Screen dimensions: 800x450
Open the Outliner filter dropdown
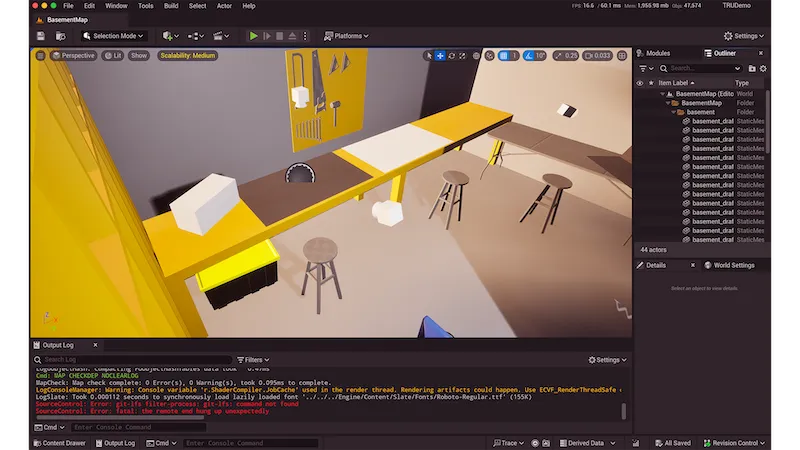pos(646,68)
